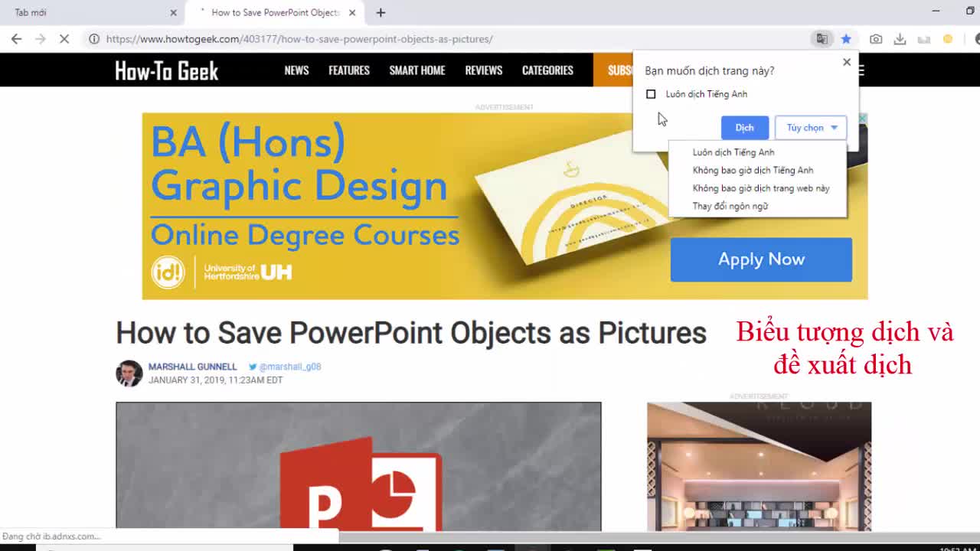This screenshot has height=551, width=980.
Task: Click author name MARSHALL GUNNELL
Action: point(193,367)
